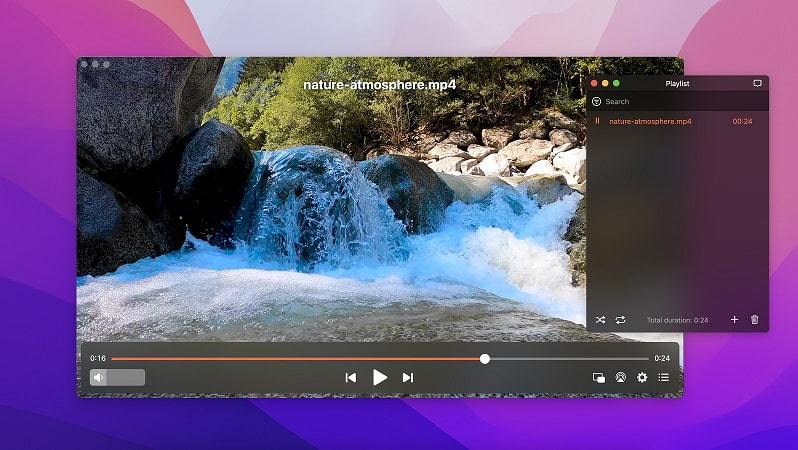Click the pause indicator beside playlist item
The width and height of the screenshot is (798, 450).
coord(597,121)
